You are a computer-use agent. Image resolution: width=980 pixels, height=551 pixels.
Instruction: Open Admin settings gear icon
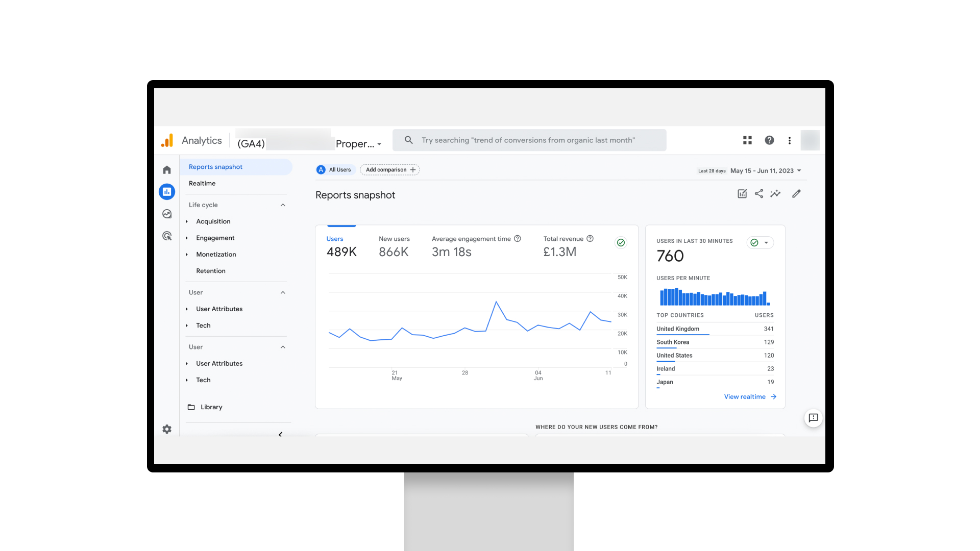coord(167,429)
